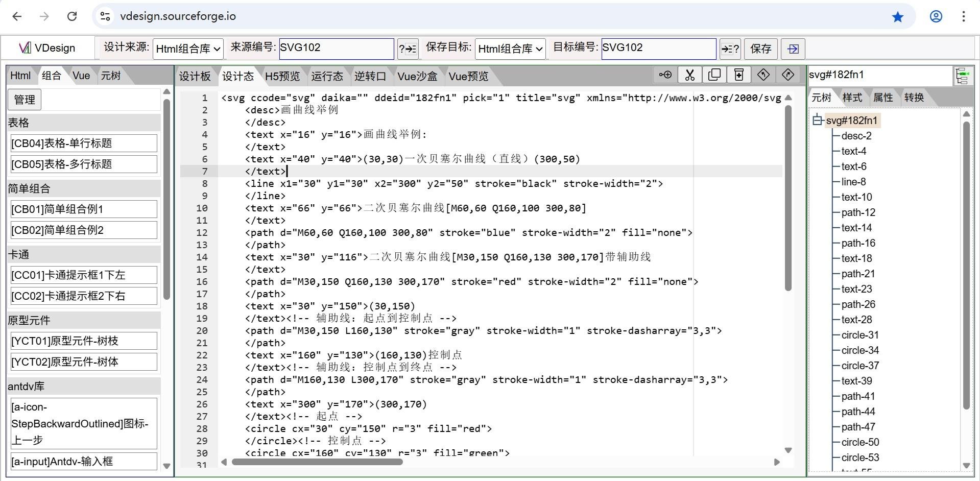
Task: View site information icon in address bar
Action: click(x=105, y=16)
